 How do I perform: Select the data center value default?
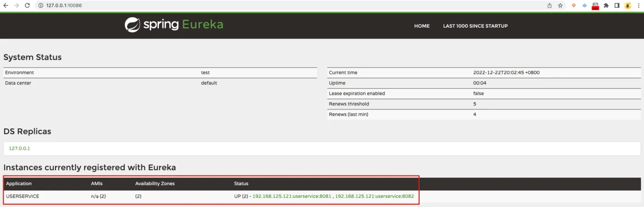[x=209, y=83]
